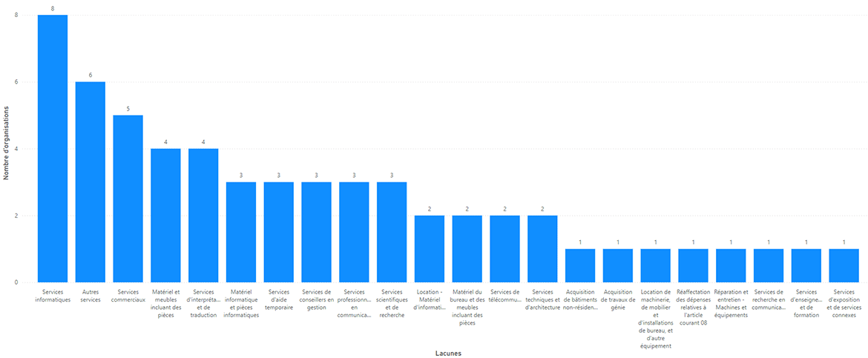The height and width of the screenshot is (358, 868).
Task: Click the Autres services bar
Action: point(91,182)
